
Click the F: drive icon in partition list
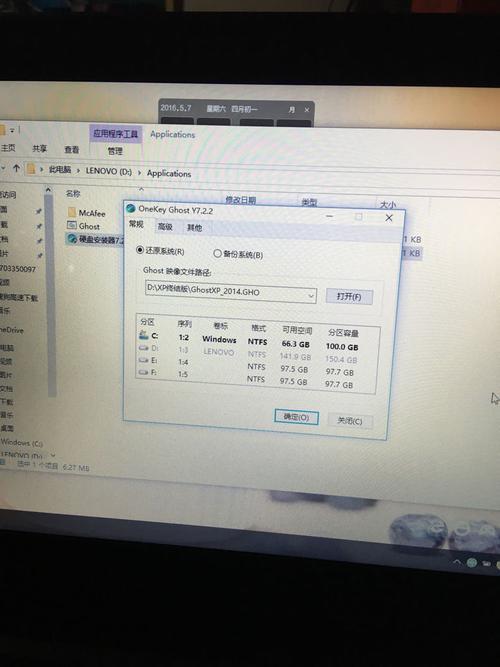pyautogui.click(x=143, y=372)
